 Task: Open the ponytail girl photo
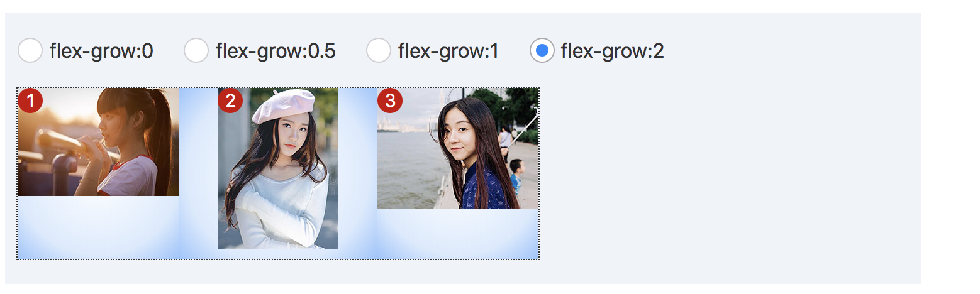click(98, 142)
